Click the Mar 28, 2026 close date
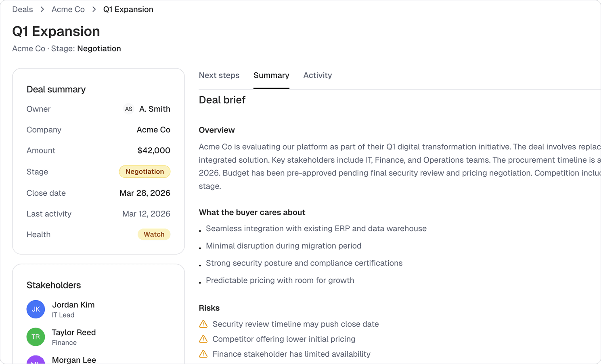 (145, 193)
